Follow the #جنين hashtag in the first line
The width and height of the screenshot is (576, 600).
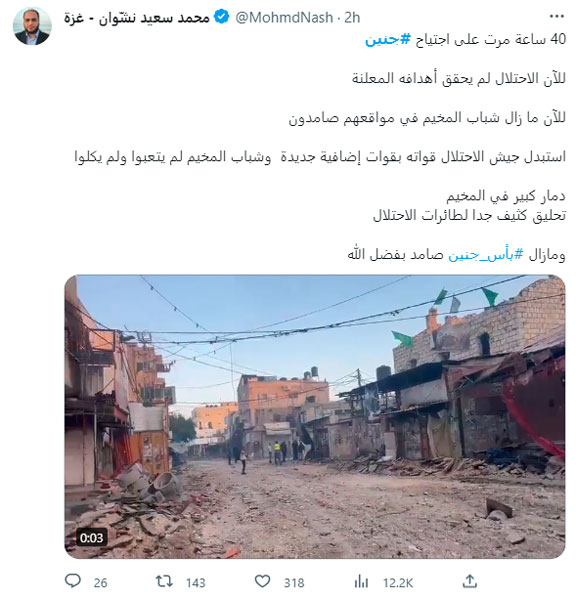pos(388,40)
